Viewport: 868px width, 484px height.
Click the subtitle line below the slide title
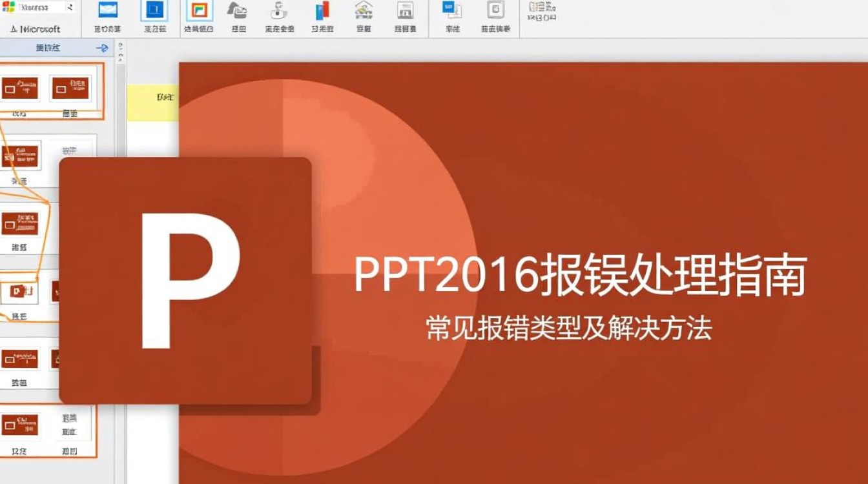coord(569,329)
